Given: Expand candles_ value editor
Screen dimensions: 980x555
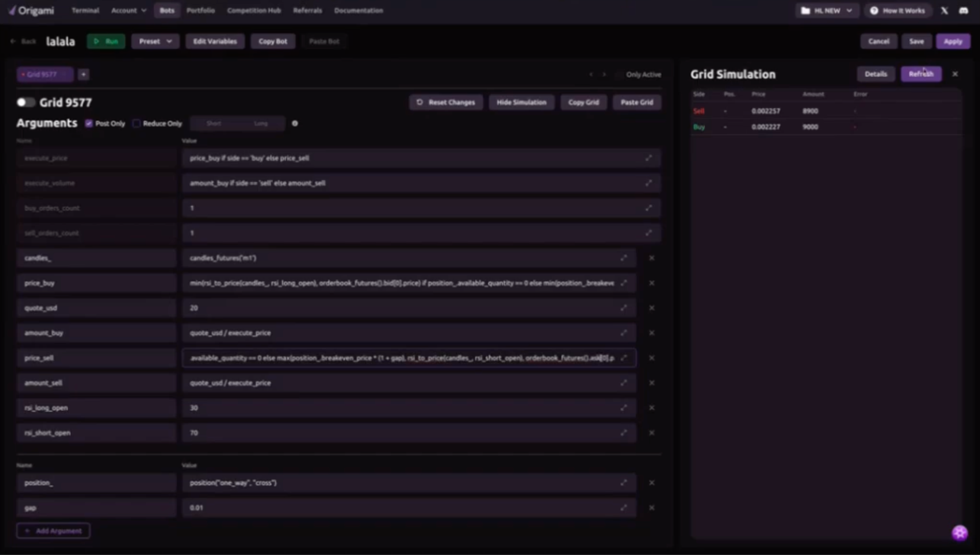Looking at the screenshot, I should (624, 258).
